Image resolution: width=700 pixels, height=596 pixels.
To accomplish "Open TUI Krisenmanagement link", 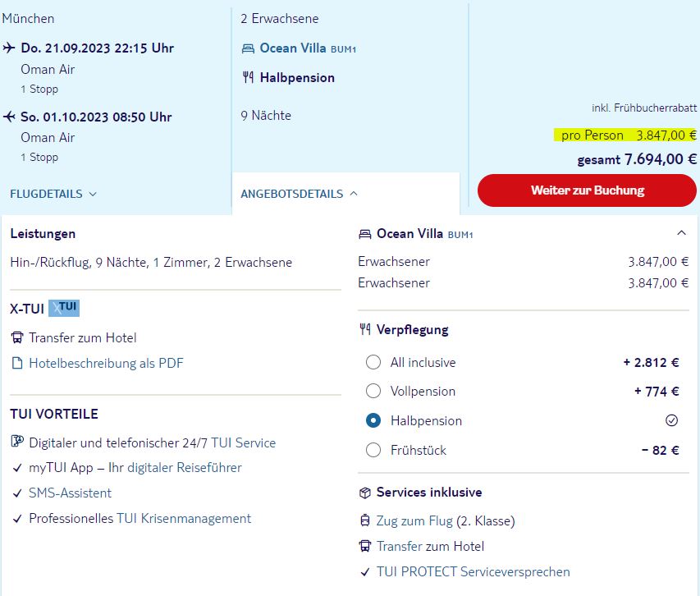I will (184, 519).
